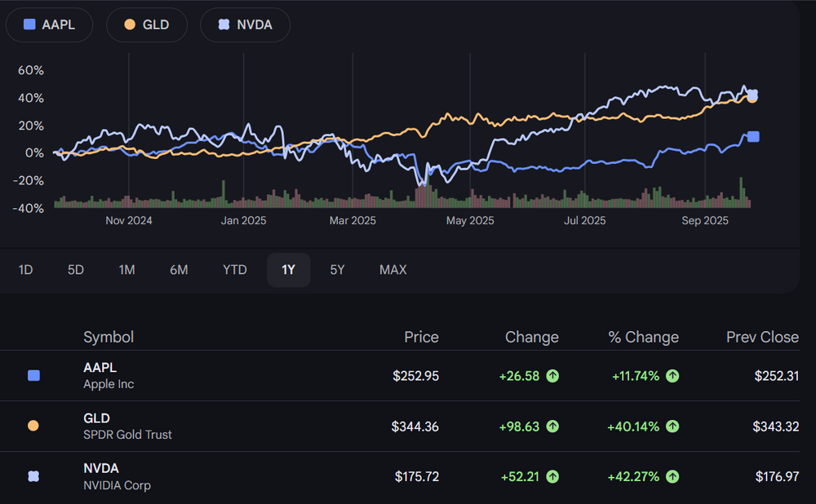Select the 5Y time range tab
816x504 pixels.
(x=337, y=270)
